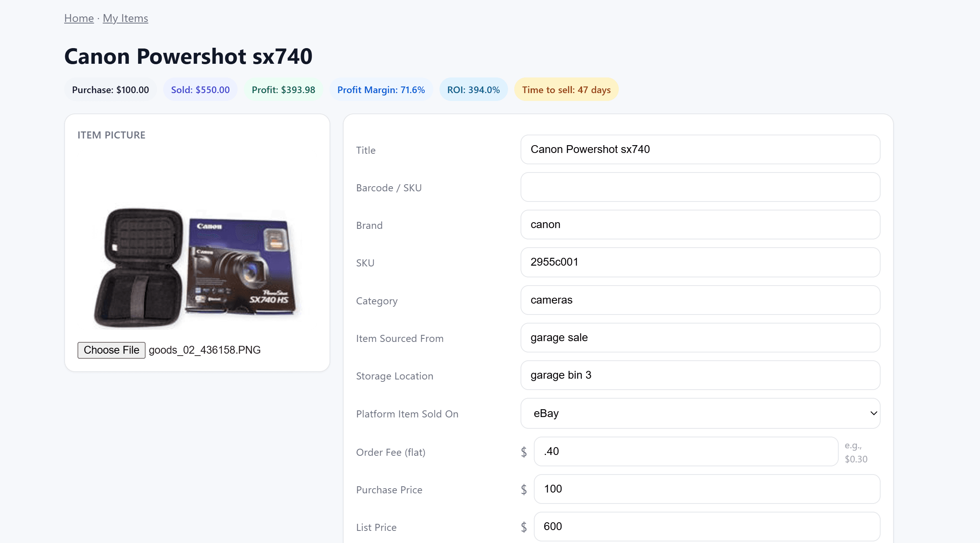Click the Profit: $393.98 badge
This screenshot has height=543, width=980.
coord(283,89)
